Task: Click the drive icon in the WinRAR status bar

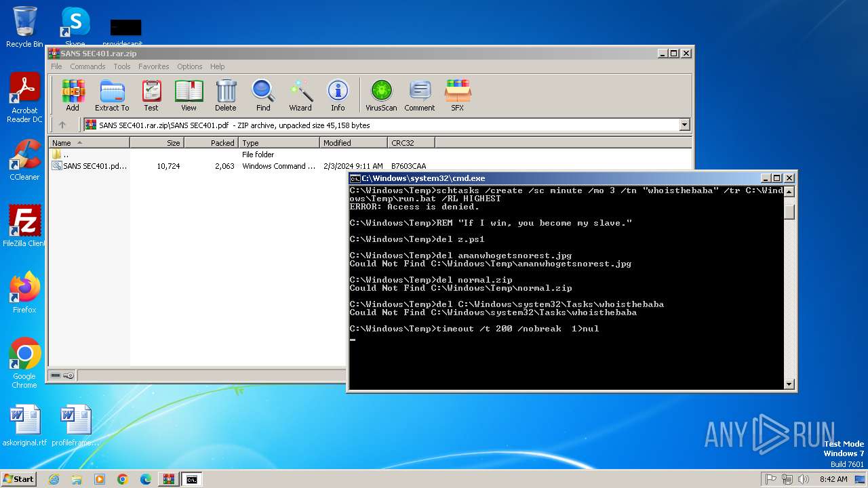Action: tap(56, 375)
